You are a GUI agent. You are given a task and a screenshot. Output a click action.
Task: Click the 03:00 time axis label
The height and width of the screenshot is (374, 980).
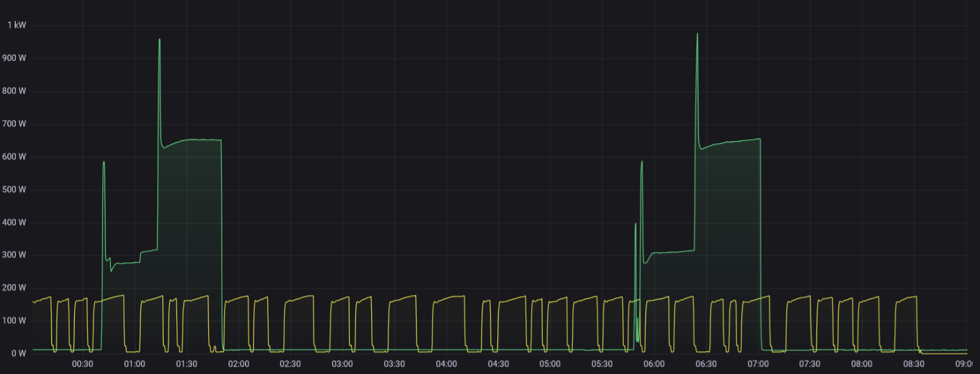pyautogui.click(x=342, y=364)
